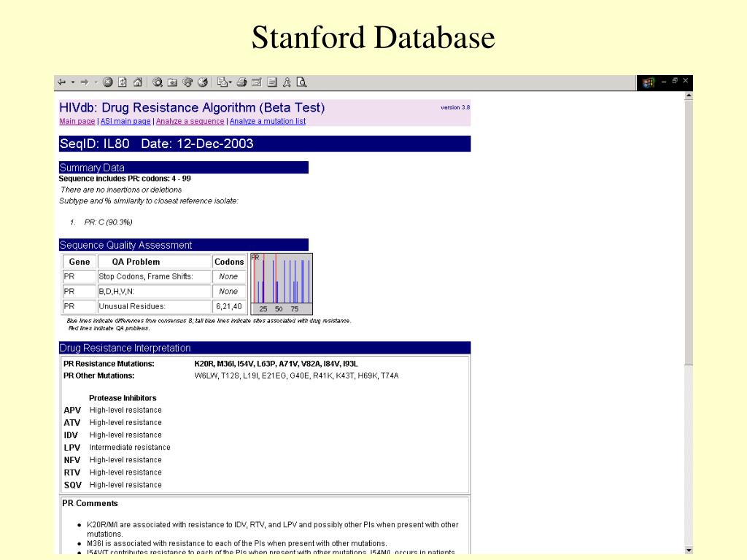Open the History clock icon
The image size is (747, 560).
point(203,82)
